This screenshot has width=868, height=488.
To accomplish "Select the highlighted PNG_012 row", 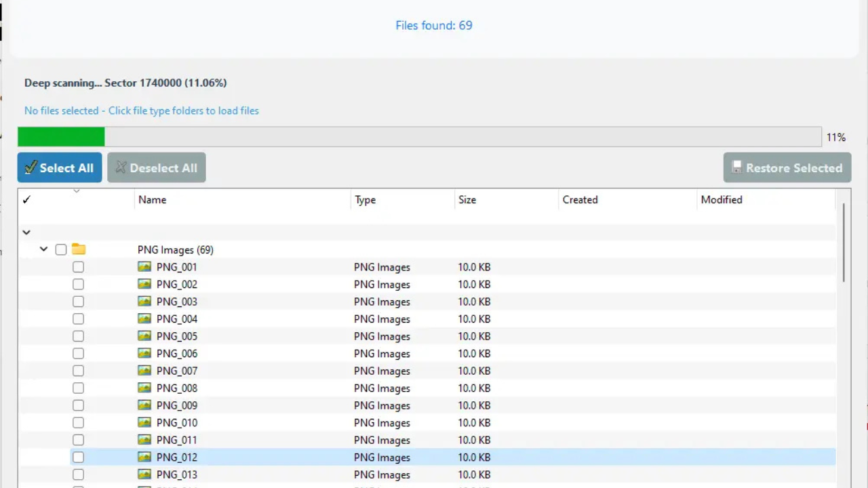I will click(x=271, y=457).
